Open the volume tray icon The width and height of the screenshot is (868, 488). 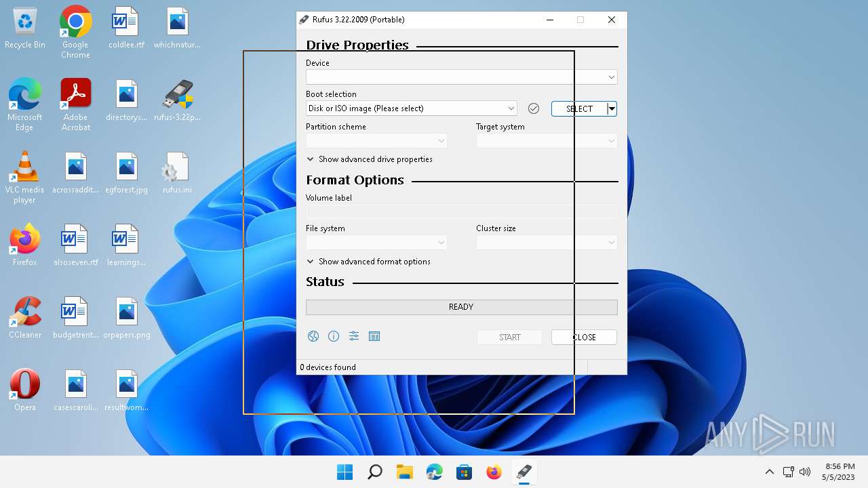pos(805,472)
